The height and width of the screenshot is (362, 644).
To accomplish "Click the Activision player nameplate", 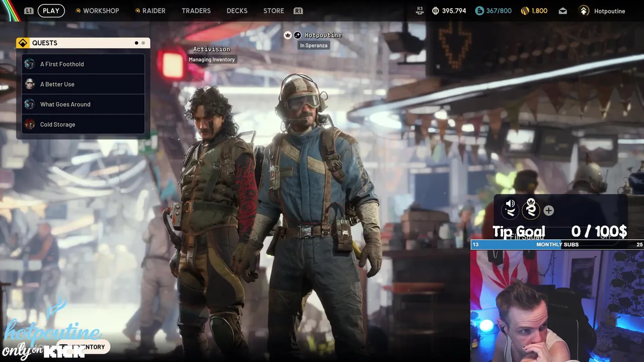I will click(x=212, y=49).
